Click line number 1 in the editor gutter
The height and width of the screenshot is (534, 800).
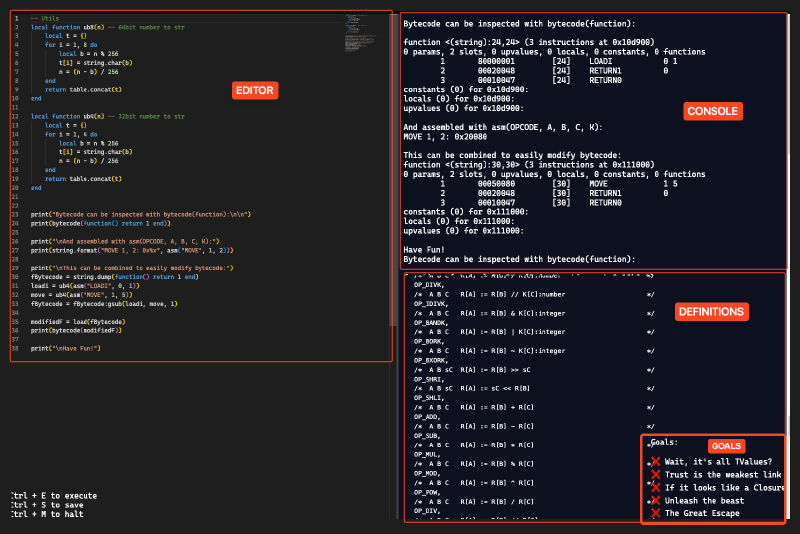pos(18,19)
